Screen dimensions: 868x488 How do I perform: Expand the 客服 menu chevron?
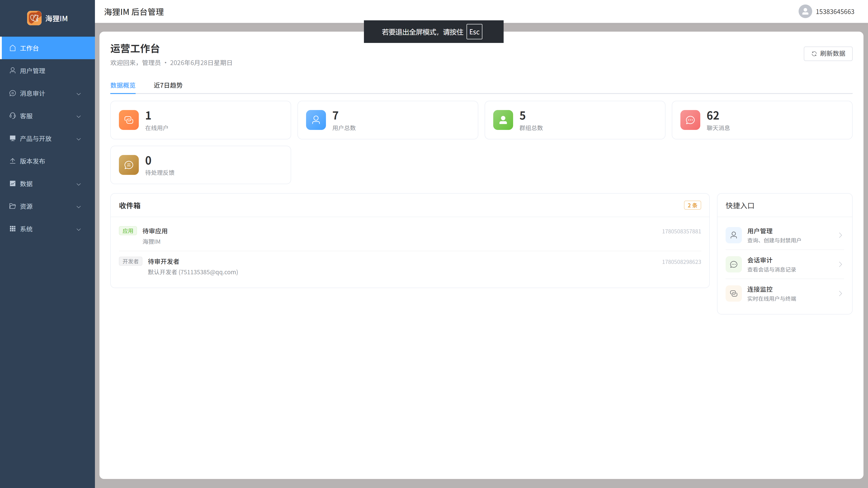[78, 117]
